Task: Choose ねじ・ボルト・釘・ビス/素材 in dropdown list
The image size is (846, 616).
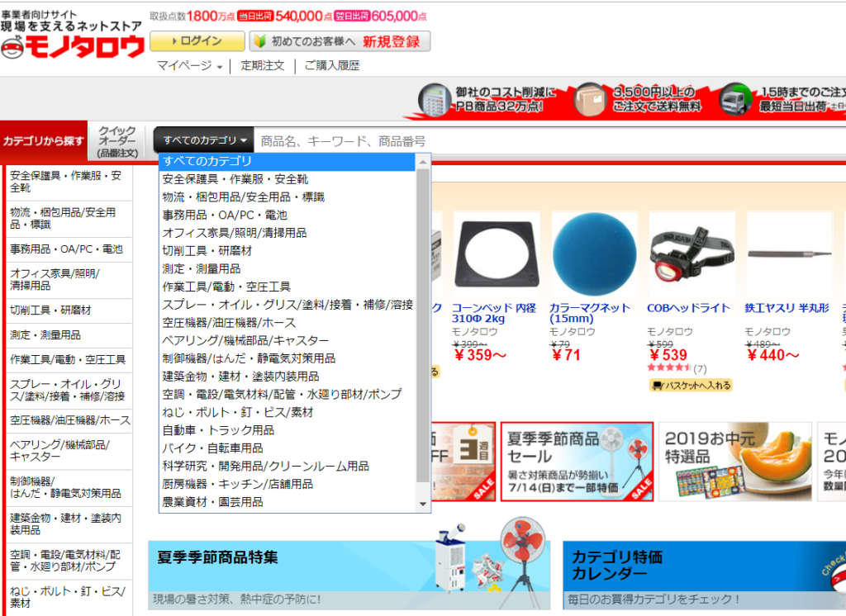Action: click(x=288, y=412)
